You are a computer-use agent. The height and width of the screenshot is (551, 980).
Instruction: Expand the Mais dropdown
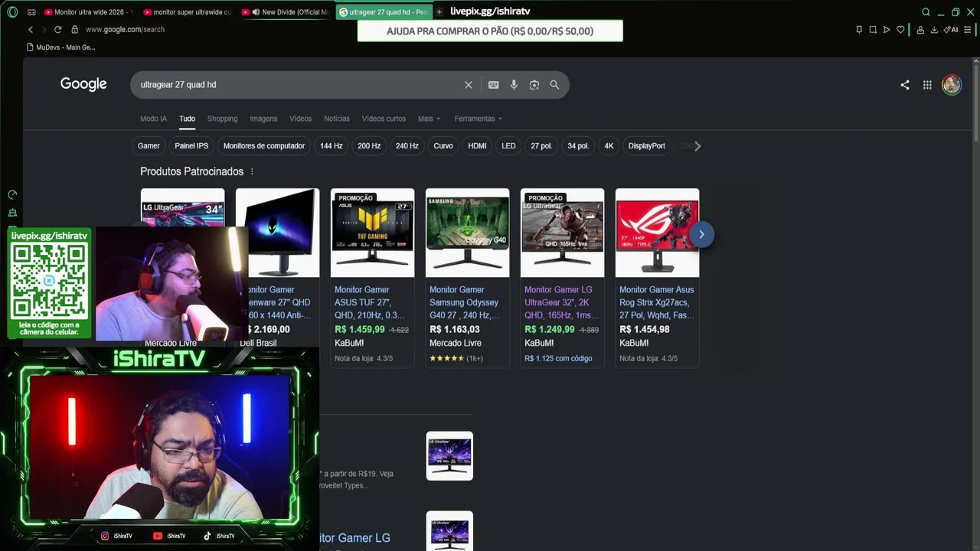tap(429, 119)
